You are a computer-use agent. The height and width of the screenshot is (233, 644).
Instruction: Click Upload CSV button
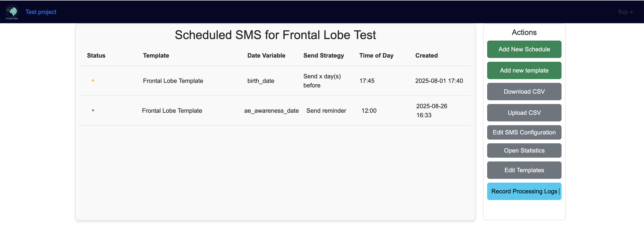point(524,113)
